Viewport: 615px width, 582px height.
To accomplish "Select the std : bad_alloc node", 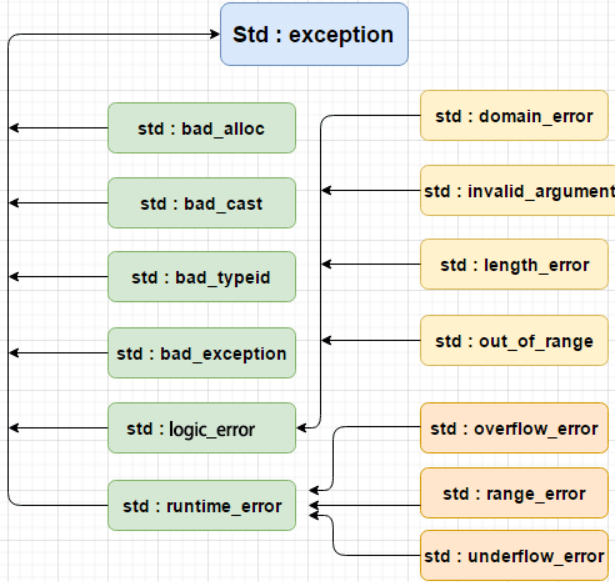I will click(x=202, y=128).
